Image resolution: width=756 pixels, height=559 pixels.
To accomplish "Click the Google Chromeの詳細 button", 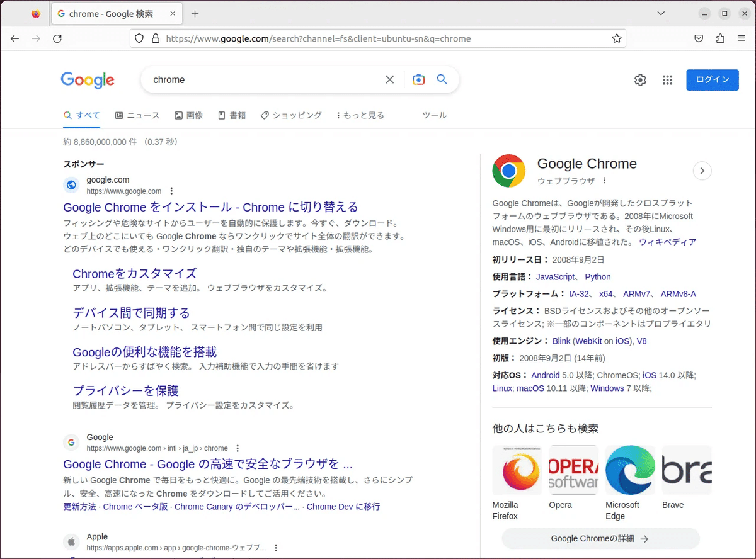I will coord(600,539).
